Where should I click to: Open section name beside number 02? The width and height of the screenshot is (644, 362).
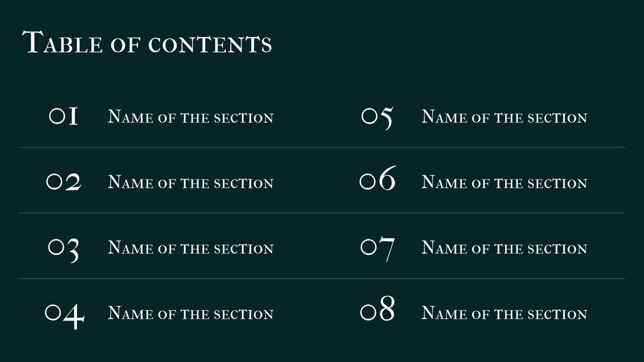click(191, 182)
